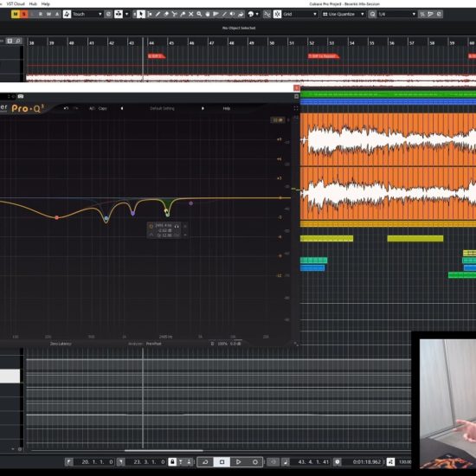Click the Pro-Q A/B switch
476x476 pixels.
point(92,108)
